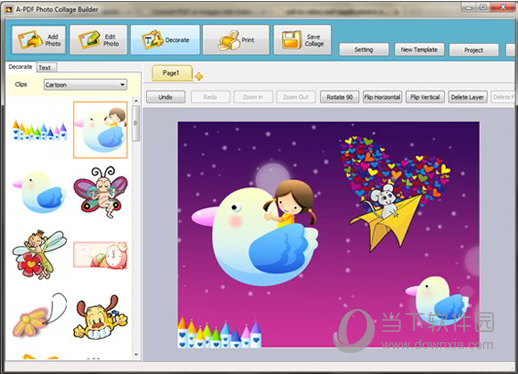Click the Flip Horizontal button
The width and height of the screenshot is (518, 374).
click(382, 97)
